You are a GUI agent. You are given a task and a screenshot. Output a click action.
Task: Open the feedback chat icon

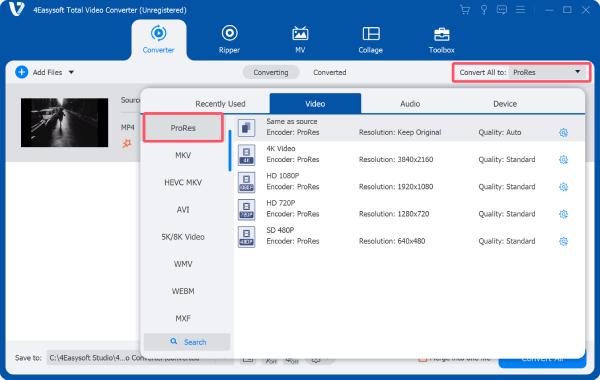502,10
